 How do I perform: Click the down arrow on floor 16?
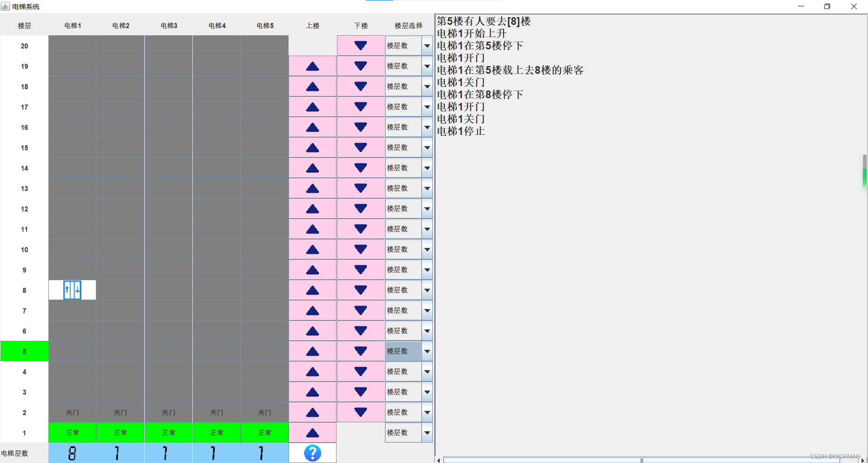point(360,127)
